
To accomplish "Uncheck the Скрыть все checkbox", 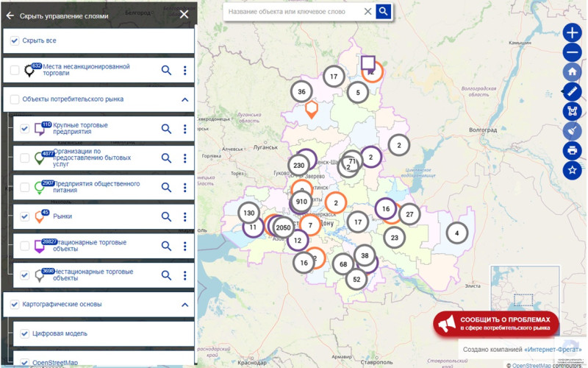I will [x=15, y=40].
